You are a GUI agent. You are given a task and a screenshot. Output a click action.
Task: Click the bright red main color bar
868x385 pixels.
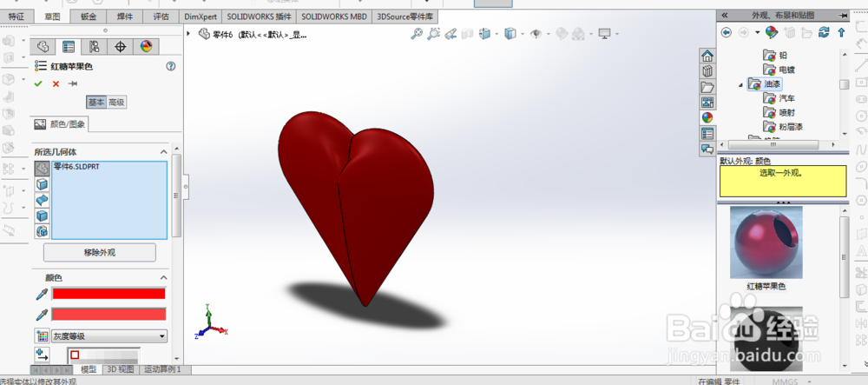[x=108, y=294]
